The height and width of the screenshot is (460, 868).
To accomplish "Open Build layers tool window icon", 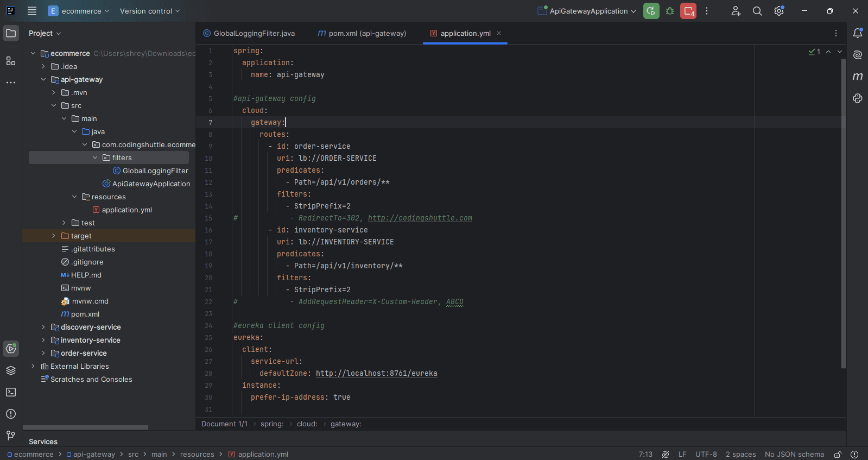I will click(11, 370).
